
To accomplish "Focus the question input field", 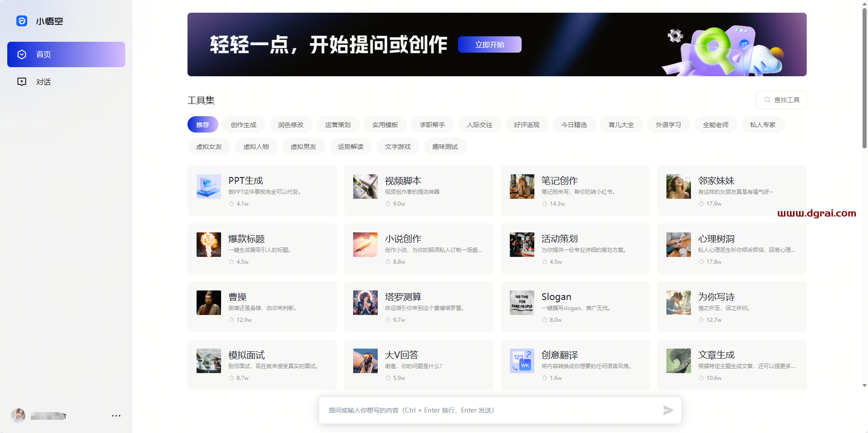I will click(490, 410).
